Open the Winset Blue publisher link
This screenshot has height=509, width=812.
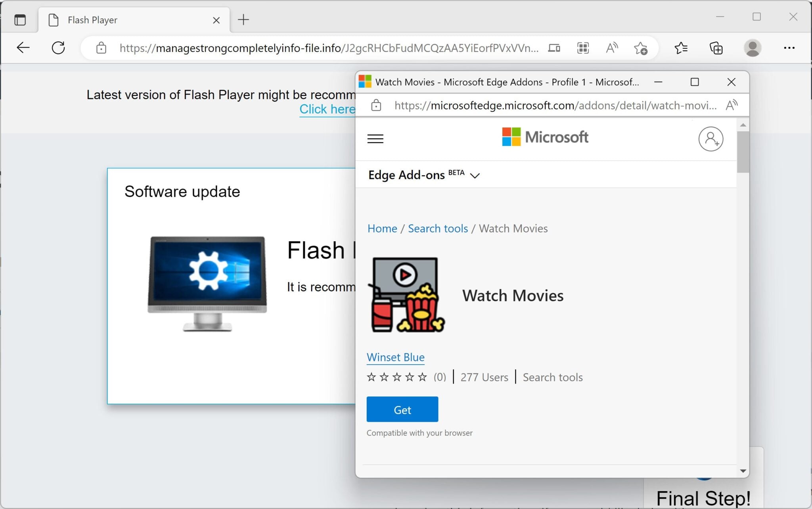click(x=395, y=357)
